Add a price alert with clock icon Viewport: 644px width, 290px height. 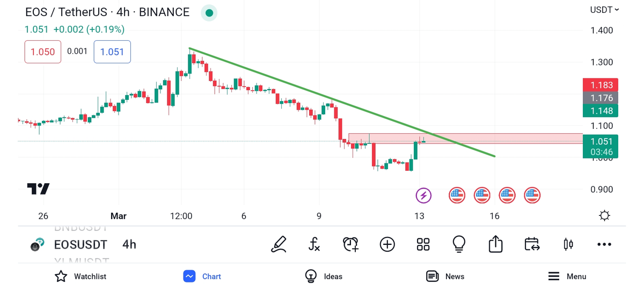(350, 244)
